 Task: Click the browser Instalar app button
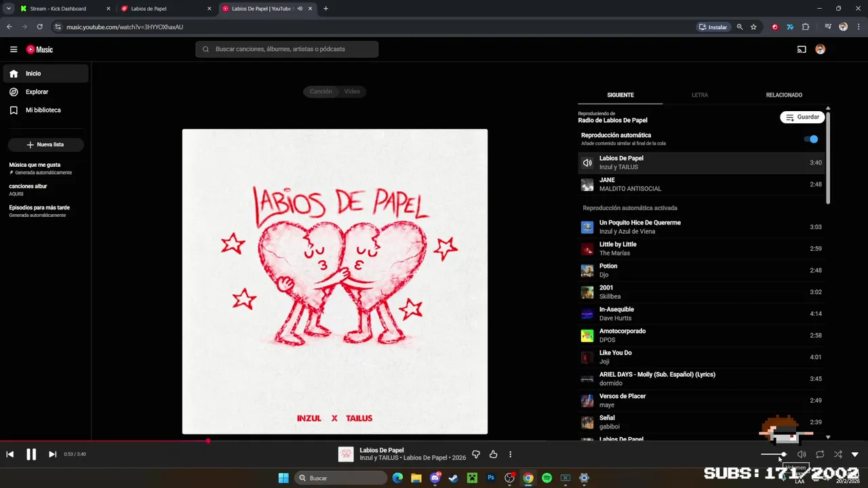click(713, 27)
